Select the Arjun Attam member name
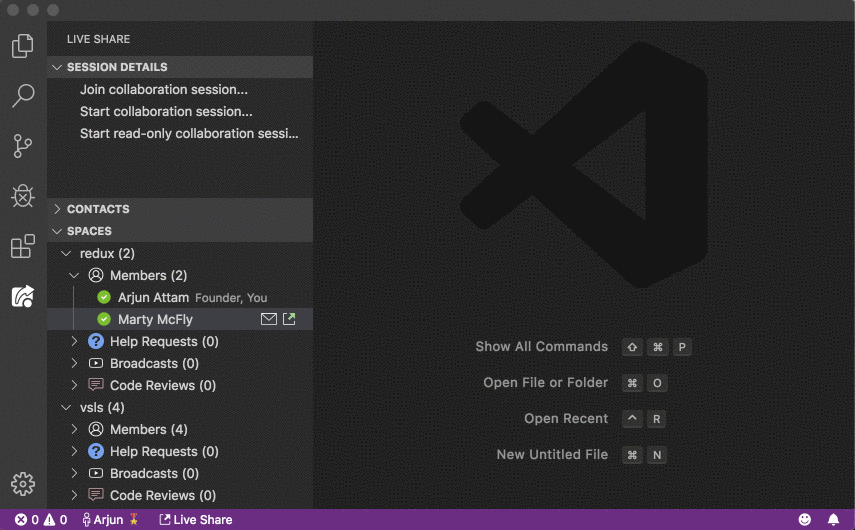This screenshot has width=855, height=530. pyautogui.click(x=153, y=297)
